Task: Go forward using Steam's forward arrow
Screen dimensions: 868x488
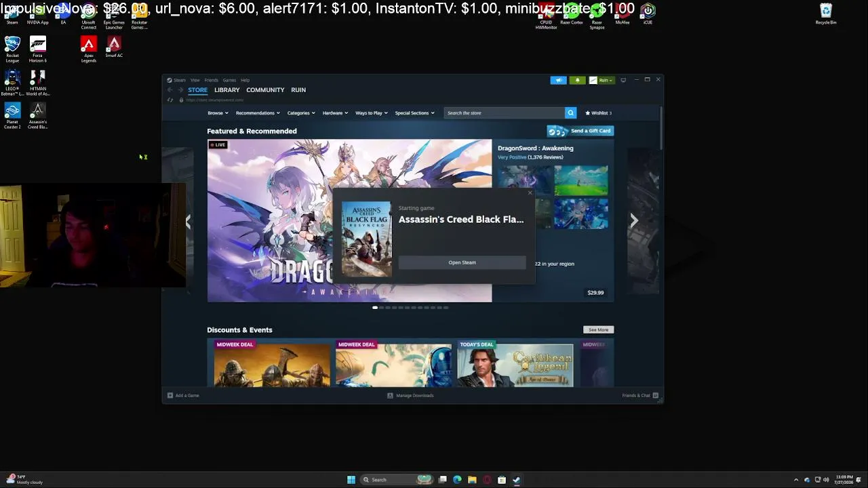Action: click(180, 90)
